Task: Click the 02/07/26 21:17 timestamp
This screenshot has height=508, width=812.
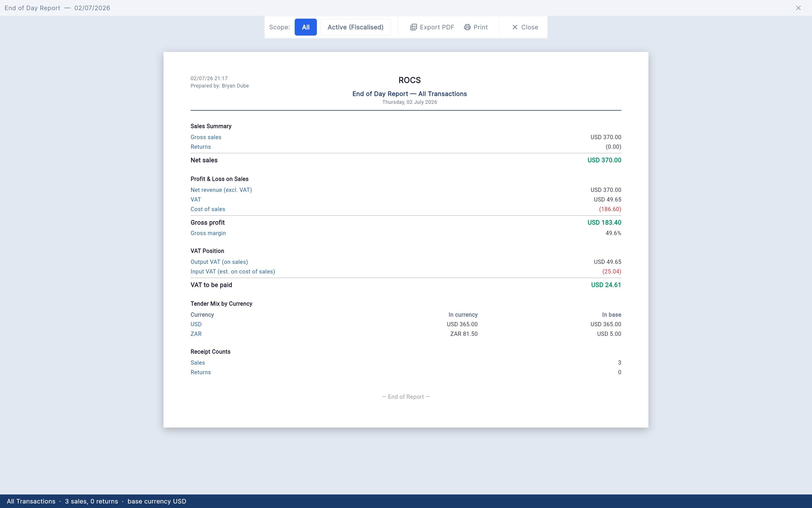Action: click(x=209, y=78)
